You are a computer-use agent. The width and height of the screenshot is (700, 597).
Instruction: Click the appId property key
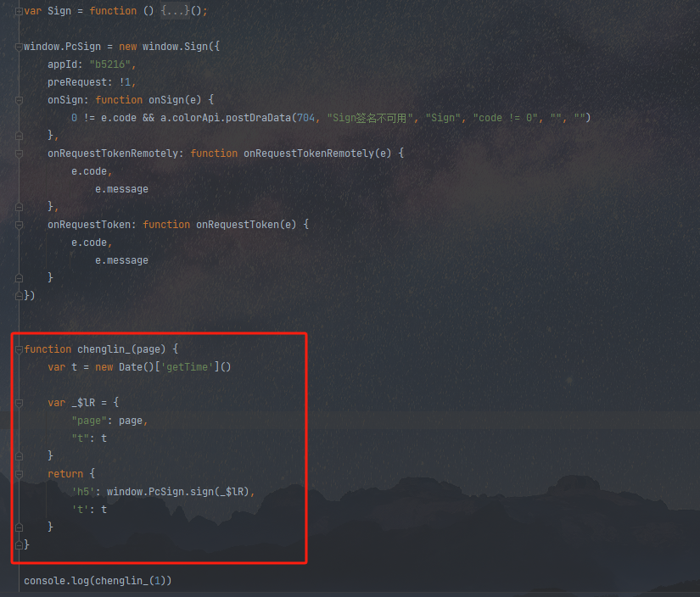click(x=62, y=64)
